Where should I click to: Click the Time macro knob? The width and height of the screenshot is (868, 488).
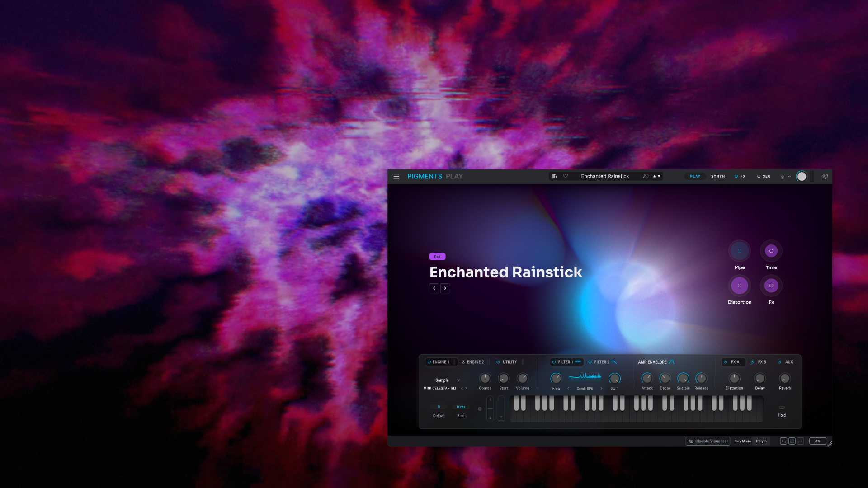[x=771, y=251]
